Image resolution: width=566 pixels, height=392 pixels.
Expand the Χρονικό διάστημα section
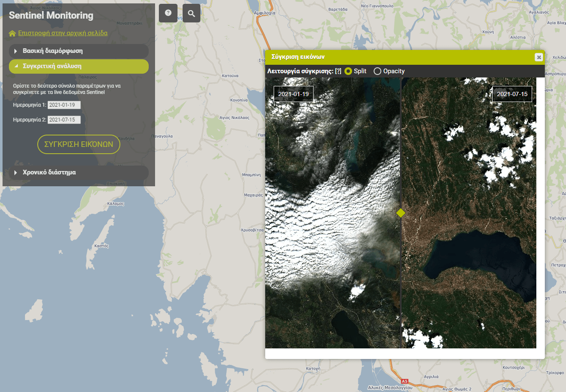79,172
